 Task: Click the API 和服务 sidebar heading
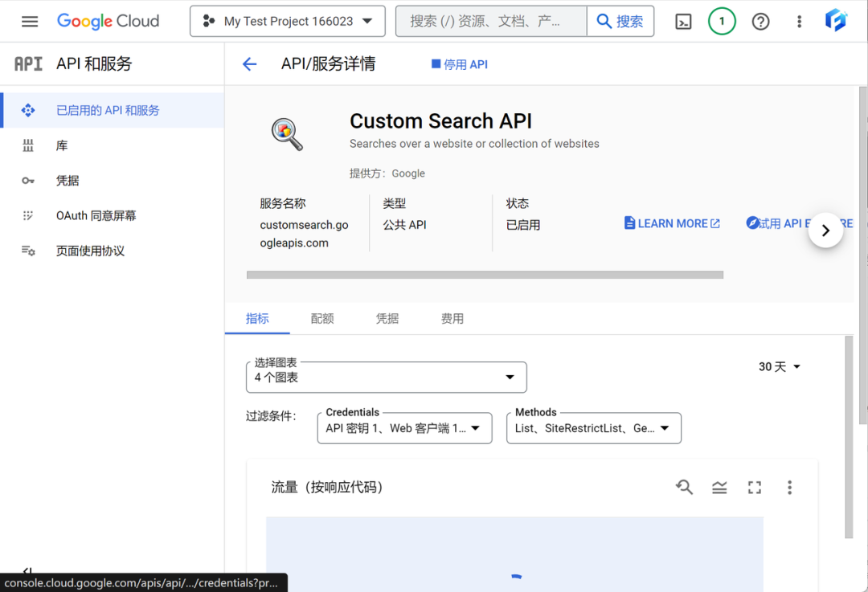tap(94, 63)
